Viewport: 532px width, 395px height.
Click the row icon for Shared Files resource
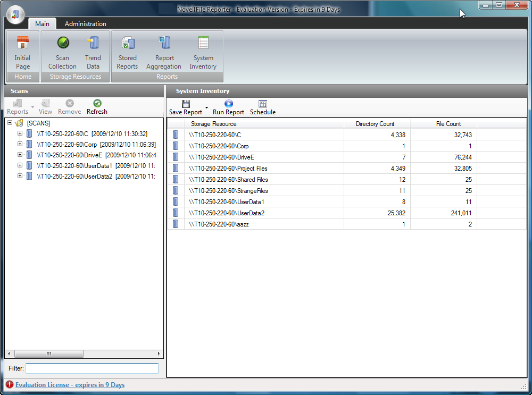(x=176, y=179)
